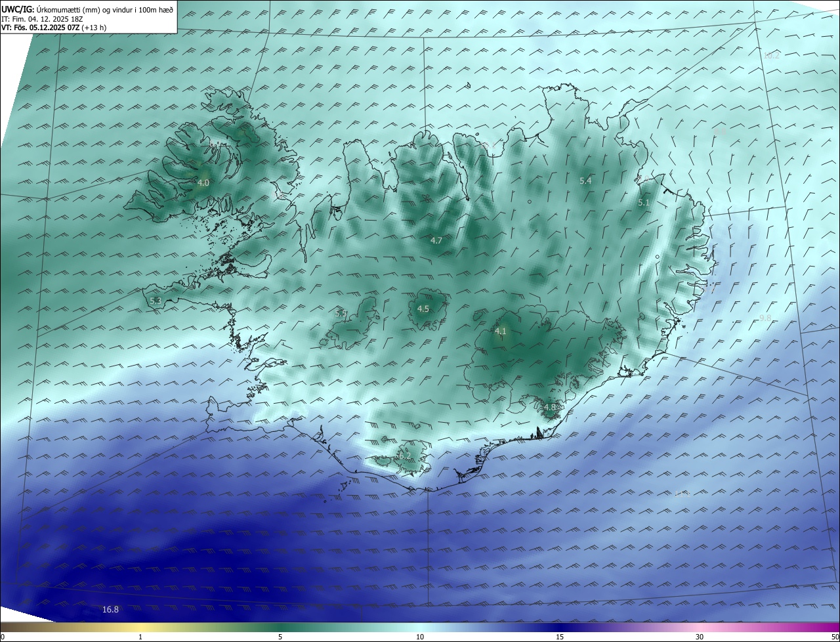
Task: Click the color scale tick labeled 15
Action: tap(560, 637)
